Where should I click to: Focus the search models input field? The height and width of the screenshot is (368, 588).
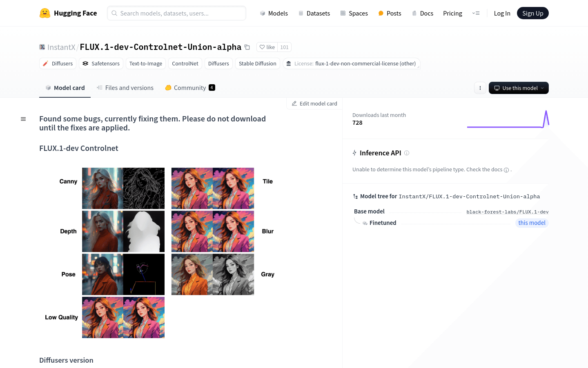tap(176, 13)
